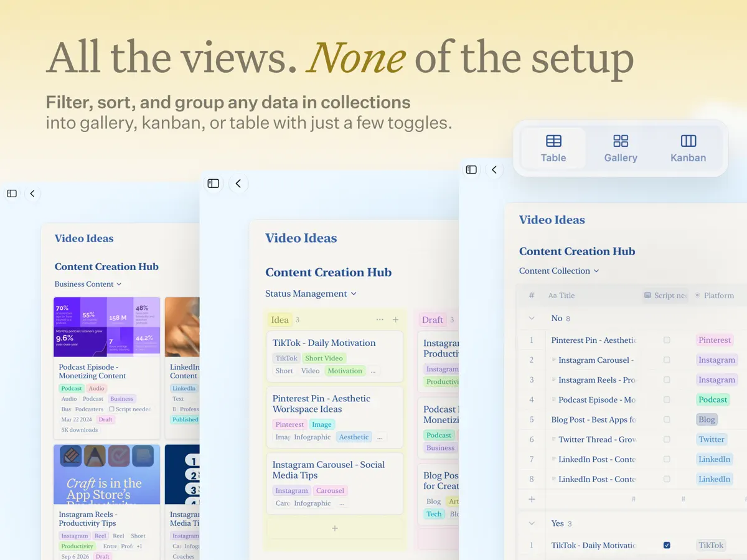Open Instagram Carousel - Social Media Tips card
Image resolution: width=747 pixels, height=560 pixels.
coord(335,483)
